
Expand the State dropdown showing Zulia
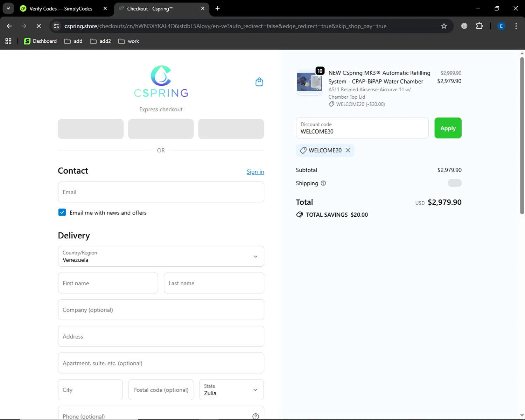tap(231, 390)
